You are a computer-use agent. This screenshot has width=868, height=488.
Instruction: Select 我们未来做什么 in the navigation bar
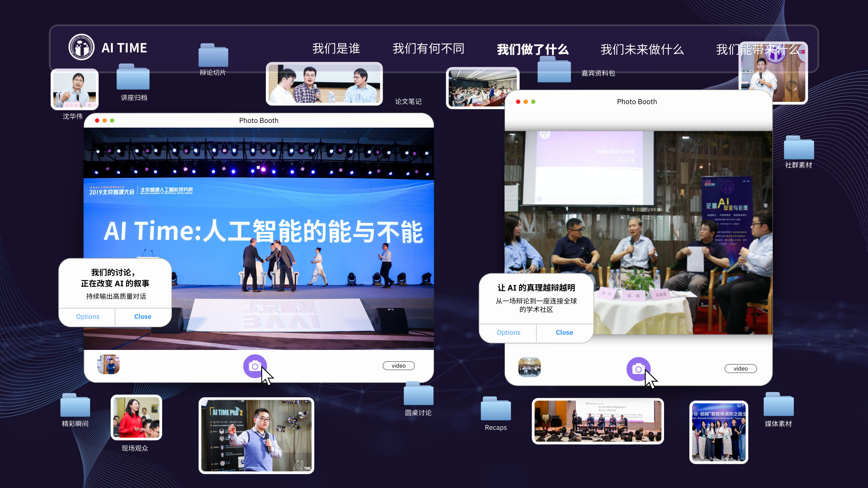[x=642, y=49]
